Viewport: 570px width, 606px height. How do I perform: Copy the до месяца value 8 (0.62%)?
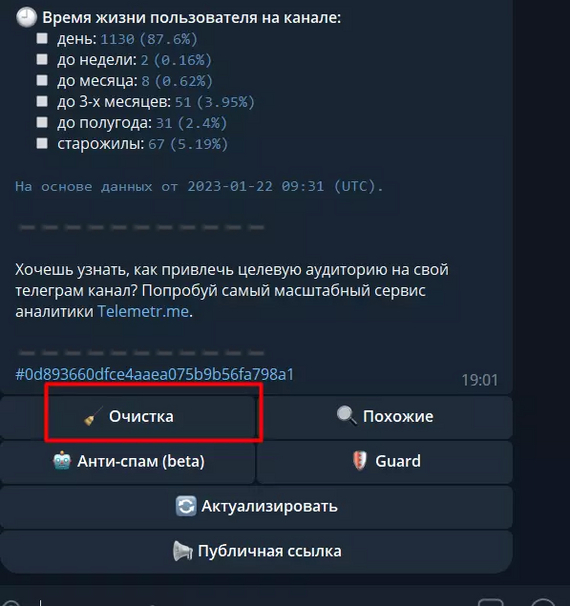click(x=177, y=81)
